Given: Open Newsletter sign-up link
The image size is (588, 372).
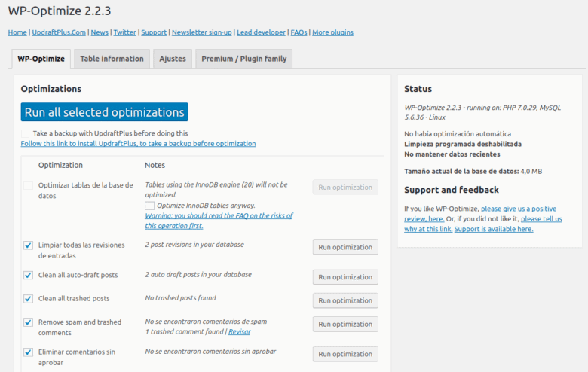Looking at the screenshot, I should [x=202, y=32].
